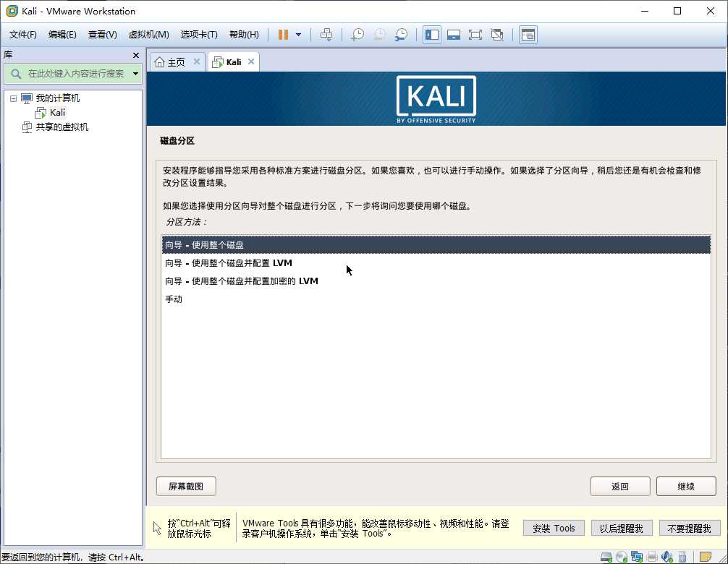Click the VMware Workstation title bar app icon
The height and width of the screenshot is (564, 728).
point(12,11)
